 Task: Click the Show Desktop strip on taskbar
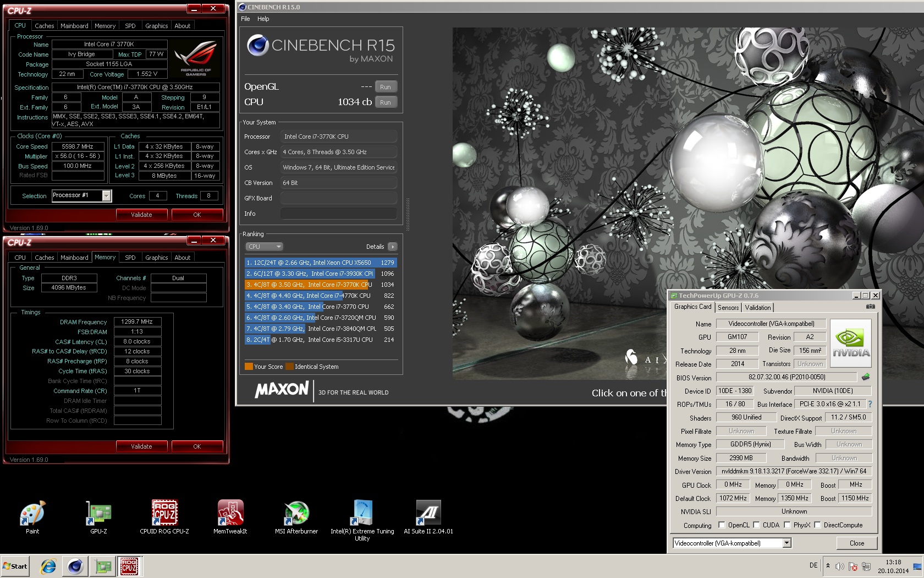tap(917, 566)
